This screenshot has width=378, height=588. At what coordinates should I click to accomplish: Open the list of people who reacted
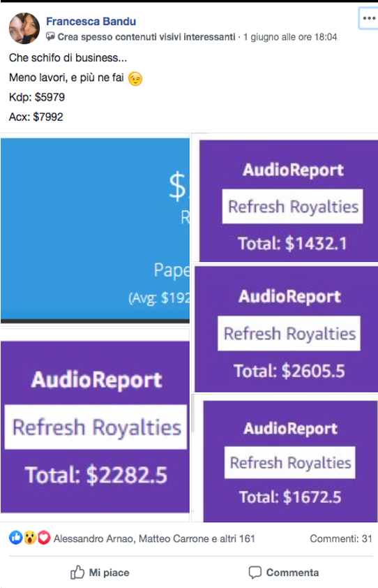[154, 538]
